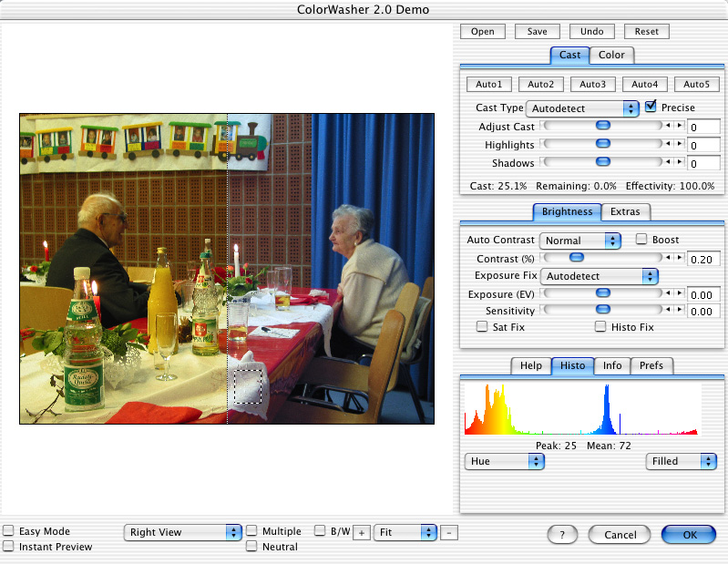Click the zoom out minus button

coord(448,533)
